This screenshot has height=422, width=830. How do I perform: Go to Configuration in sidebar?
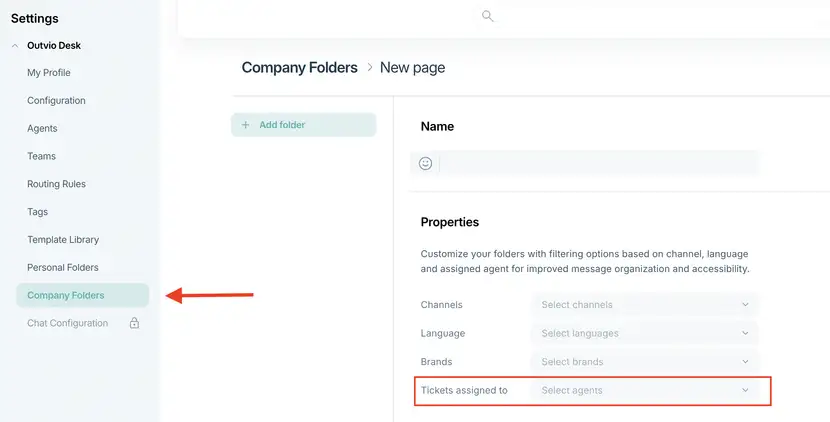(56, 101)
